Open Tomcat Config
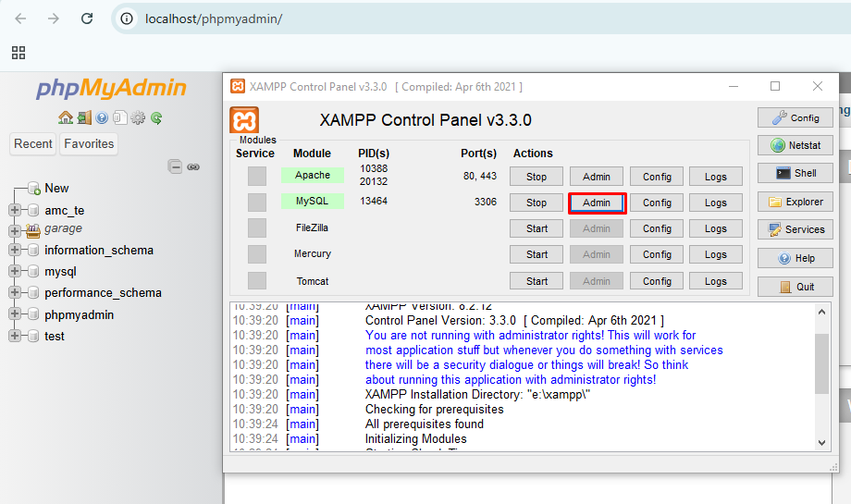Viewport: 851px width, 504px height. (x=657, y=281)
